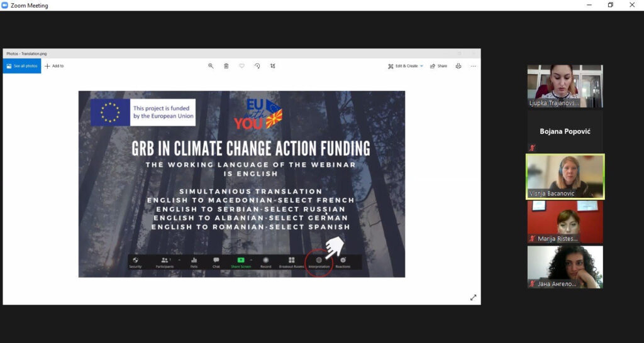Rotate the image using the rotate icon

tap(257, 66)
